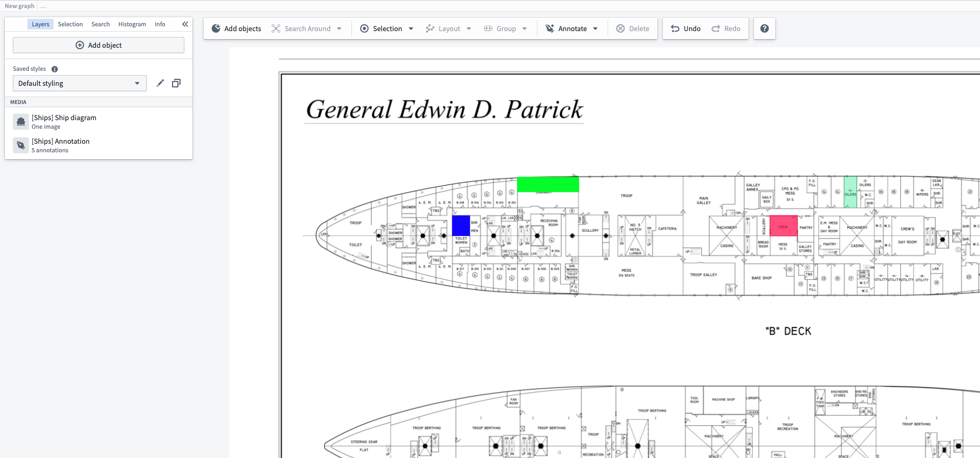The width and height of the screenshot is (980, 458).
Task: Click the Saved styles info icon
Action: point(55,69)
